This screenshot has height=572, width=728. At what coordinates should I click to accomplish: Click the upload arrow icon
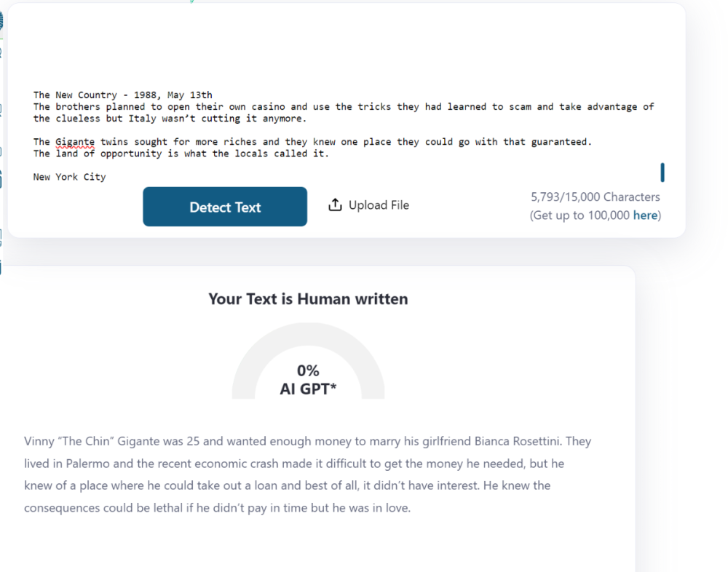pos(335,205)
